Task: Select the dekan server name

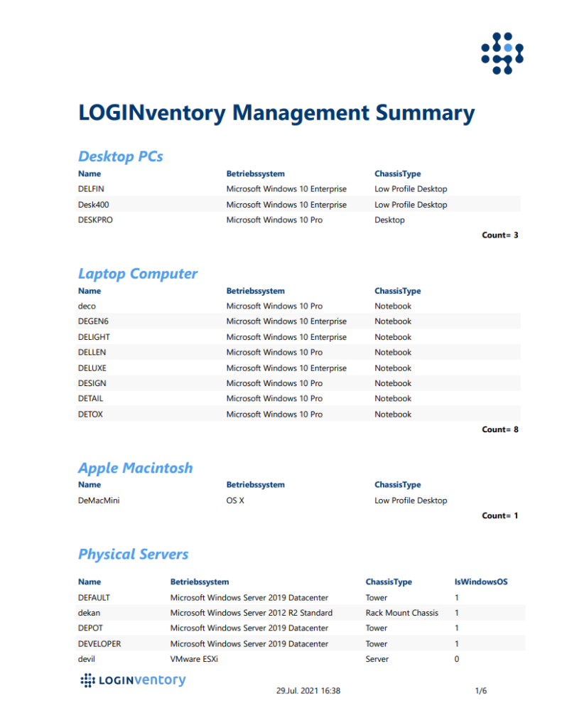Action: coord(89,614)
